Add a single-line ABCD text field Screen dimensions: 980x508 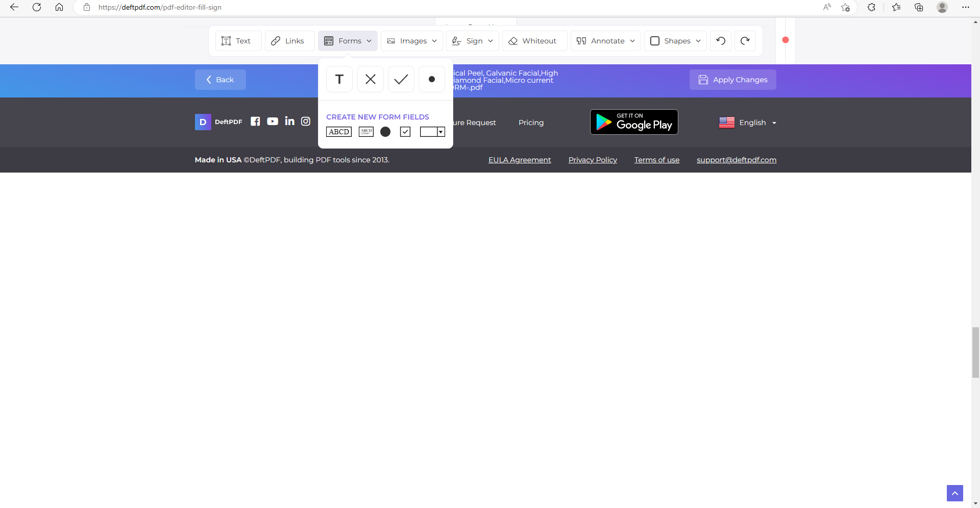coord(339,132)
